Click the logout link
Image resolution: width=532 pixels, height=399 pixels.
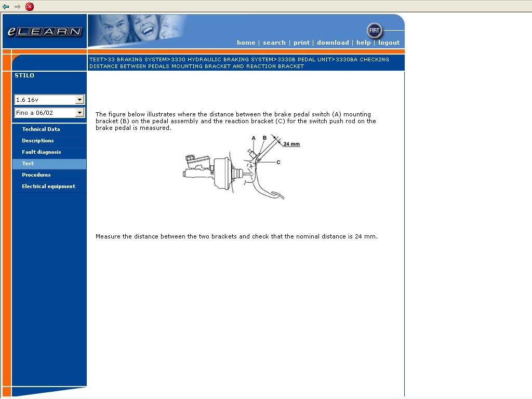click(x=389, y=43)
